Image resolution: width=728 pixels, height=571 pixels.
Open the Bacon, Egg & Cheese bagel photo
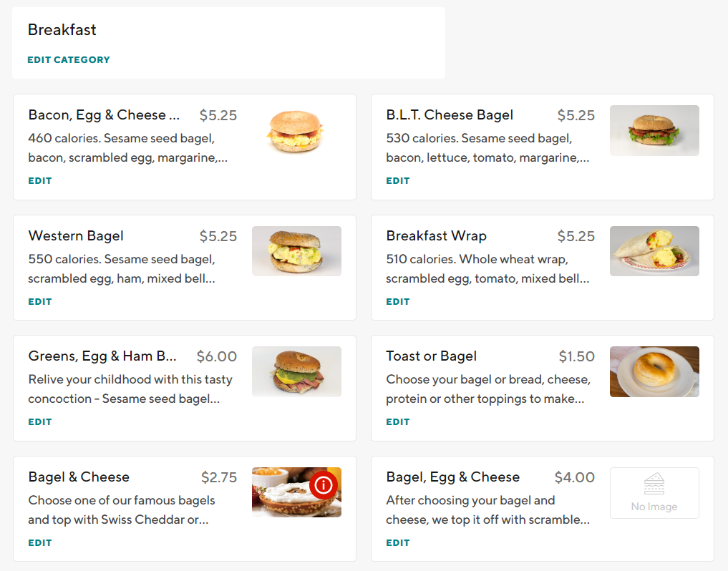coord(296,131)
